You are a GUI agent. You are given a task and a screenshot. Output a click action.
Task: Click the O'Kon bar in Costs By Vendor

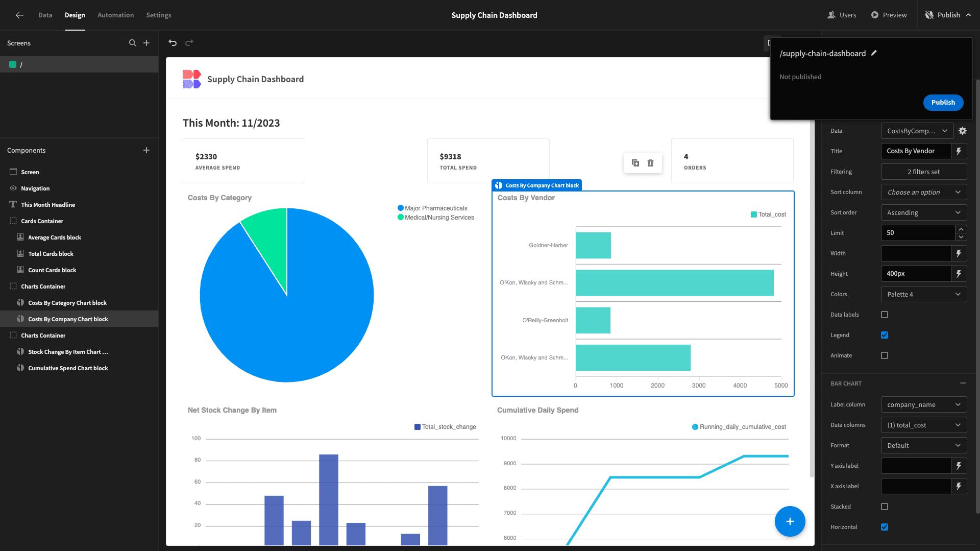[x=675, y=283]
